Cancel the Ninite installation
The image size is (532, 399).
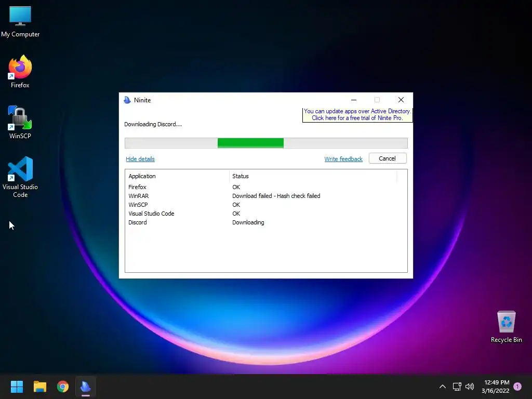pos(388,158)
